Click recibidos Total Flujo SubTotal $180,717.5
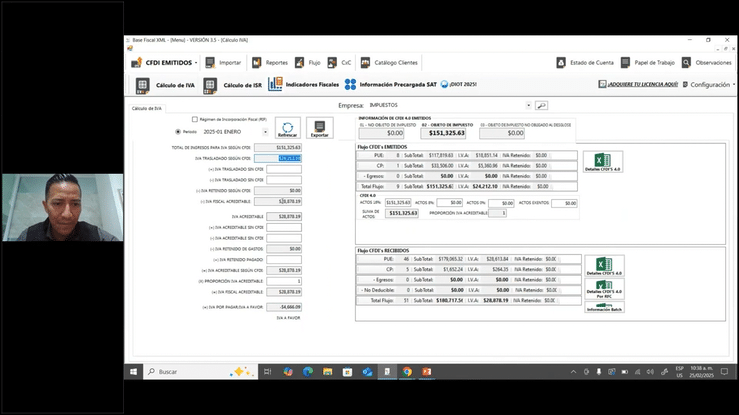This screenshot has width=739, height=415. [x=450, y=301]
